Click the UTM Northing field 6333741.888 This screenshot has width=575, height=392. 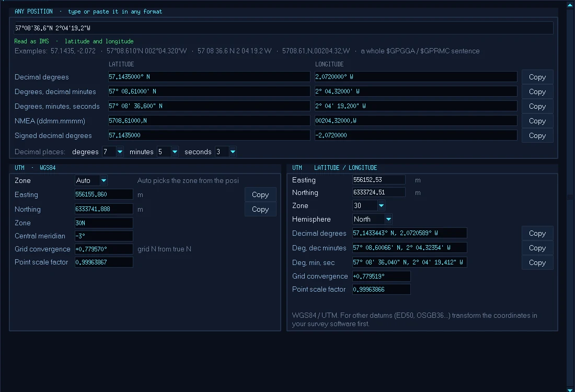tap(104, 209)
